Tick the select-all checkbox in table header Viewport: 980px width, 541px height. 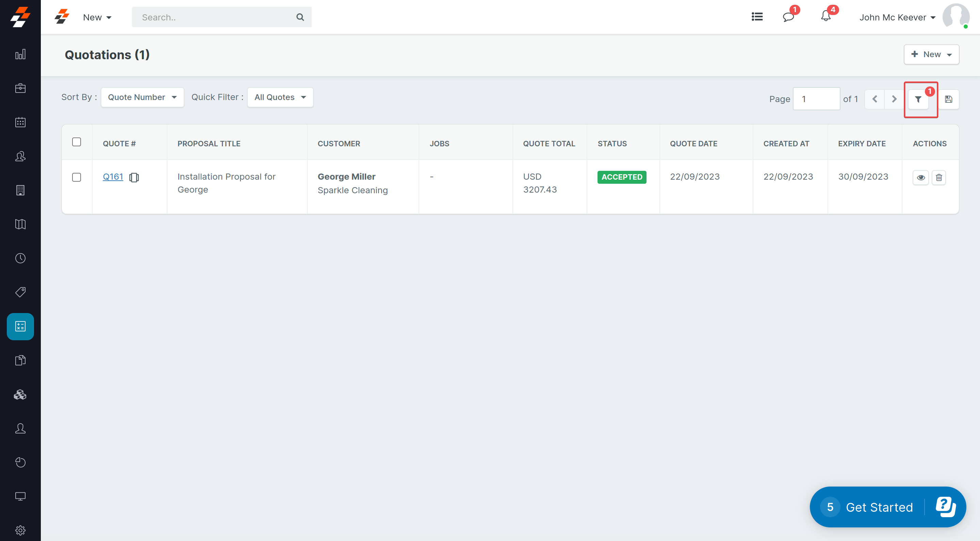coord(77,142)
